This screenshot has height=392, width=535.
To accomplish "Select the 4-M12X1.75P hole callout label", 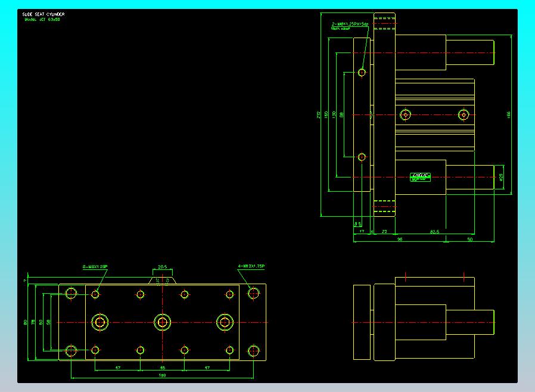I will [251, 266].
